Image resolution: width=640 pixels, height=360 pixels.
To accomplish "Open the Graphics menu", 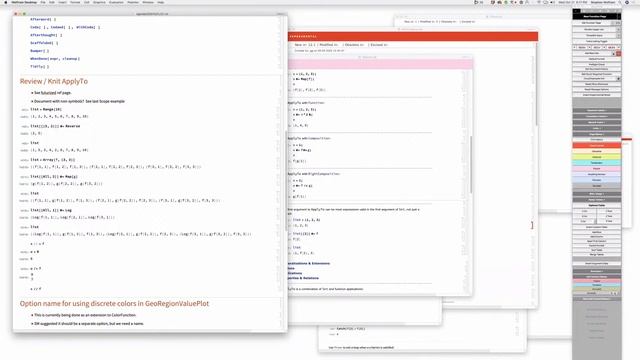I will click(99, 2).
